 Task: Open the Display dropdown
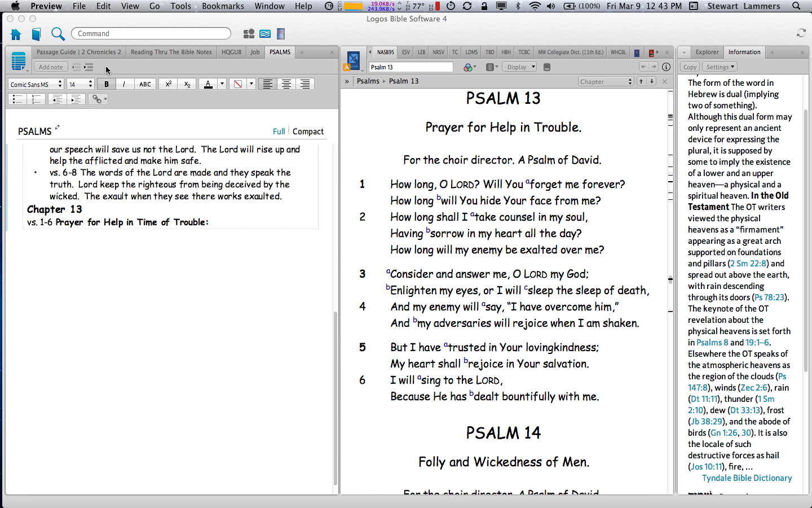pos(520,67)
